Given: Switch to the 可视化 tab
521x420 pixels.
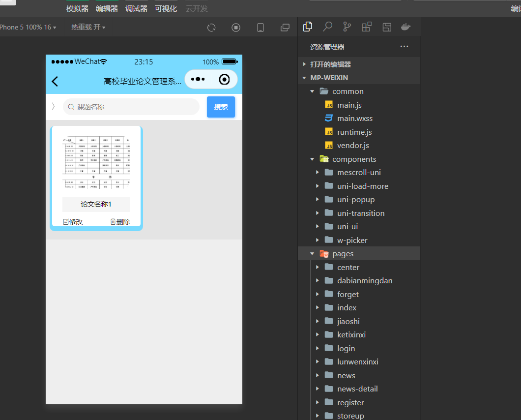Looking at the screenshot, I should pos(166,9).
